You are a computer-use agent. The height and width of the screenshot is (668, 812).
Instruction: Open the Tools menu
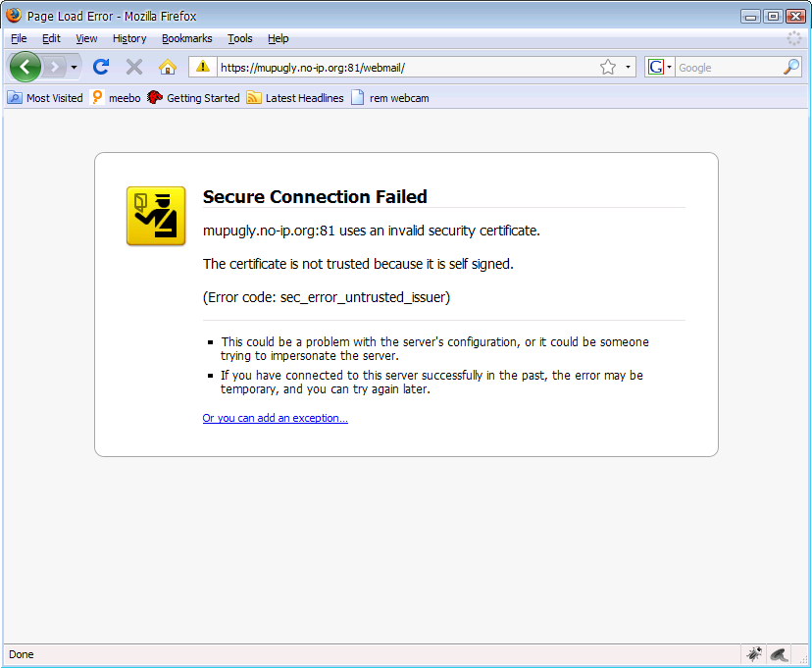point(239,38)
